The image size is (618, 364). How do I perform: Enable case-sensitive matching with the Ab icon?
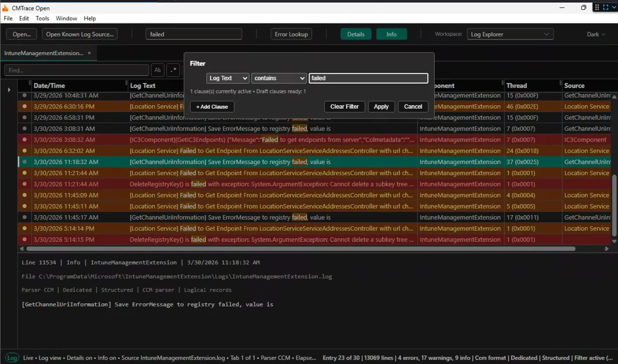click(157, 70)
